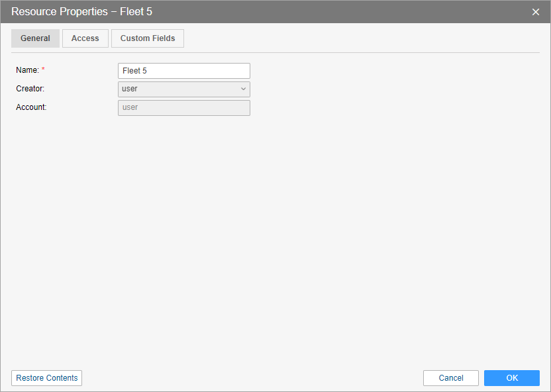Screen dimensions: 551x392
Task: Switch to the General tab
Action: (35, 38)
